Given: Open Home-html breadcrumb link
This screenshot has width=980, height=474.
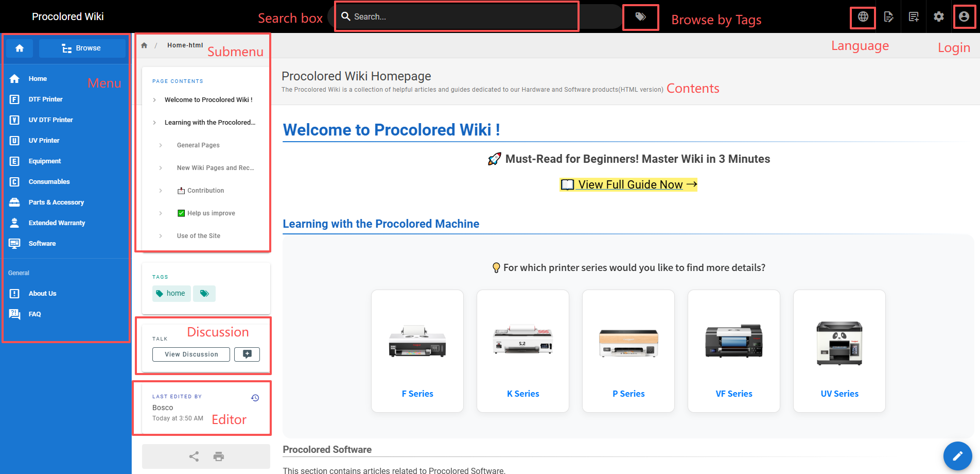Looking at the screenshot, I should (x=185, y=45).
